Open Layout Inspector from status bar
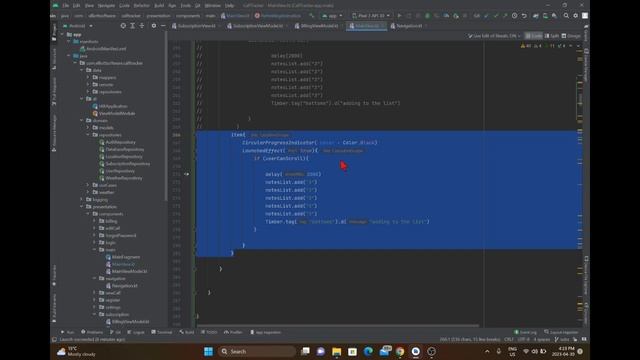The height and width of the screenshot is (360, 640). tap(562, 332)
